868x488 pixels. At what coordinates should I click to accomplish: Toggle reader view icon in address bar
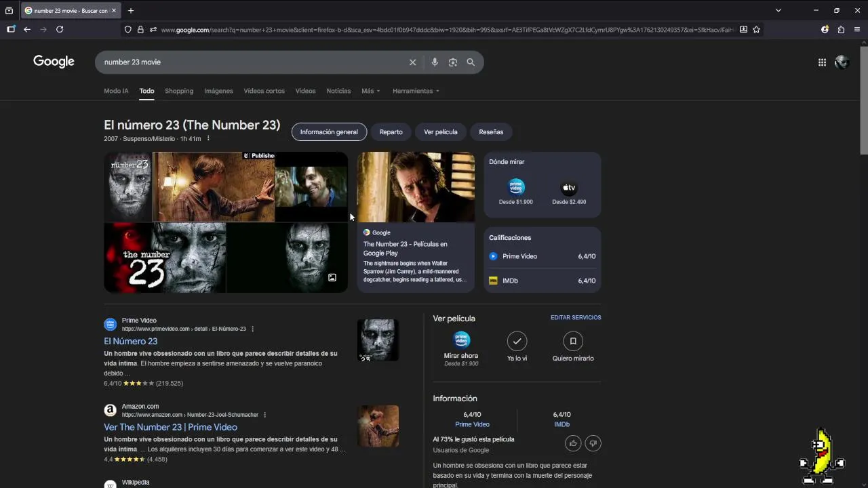coord(743,29)
